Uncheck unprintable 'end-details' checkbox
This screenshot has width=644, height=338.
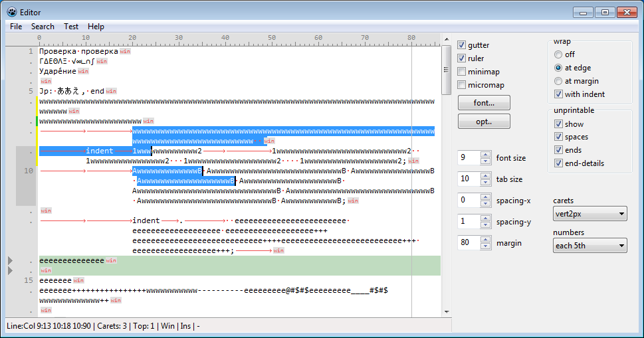click(x=558, y=163)
